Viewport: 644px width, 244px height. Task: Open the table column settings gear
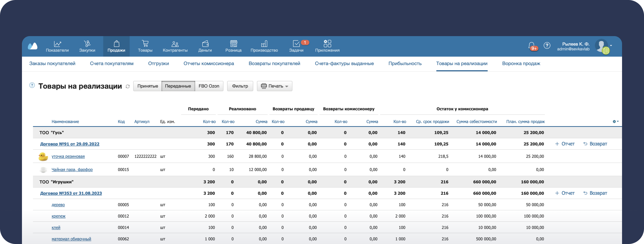point(615,122)
